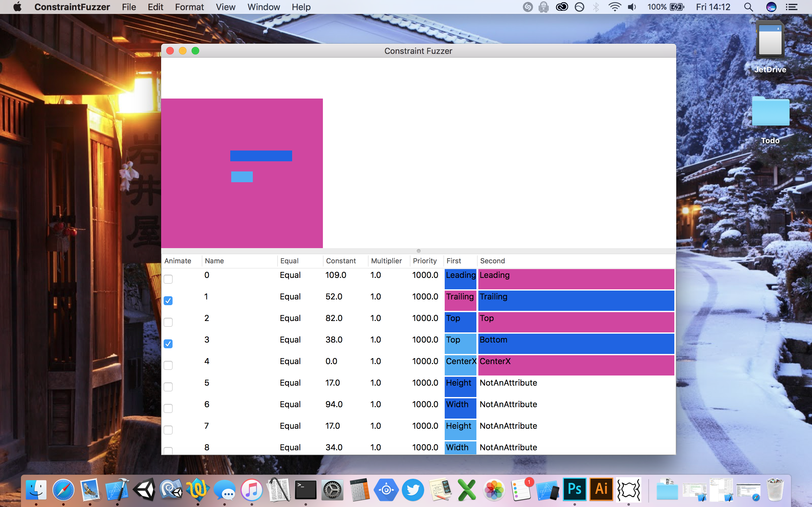Uncheck Animate for constraint 1
812x507 pixels.
168,300
